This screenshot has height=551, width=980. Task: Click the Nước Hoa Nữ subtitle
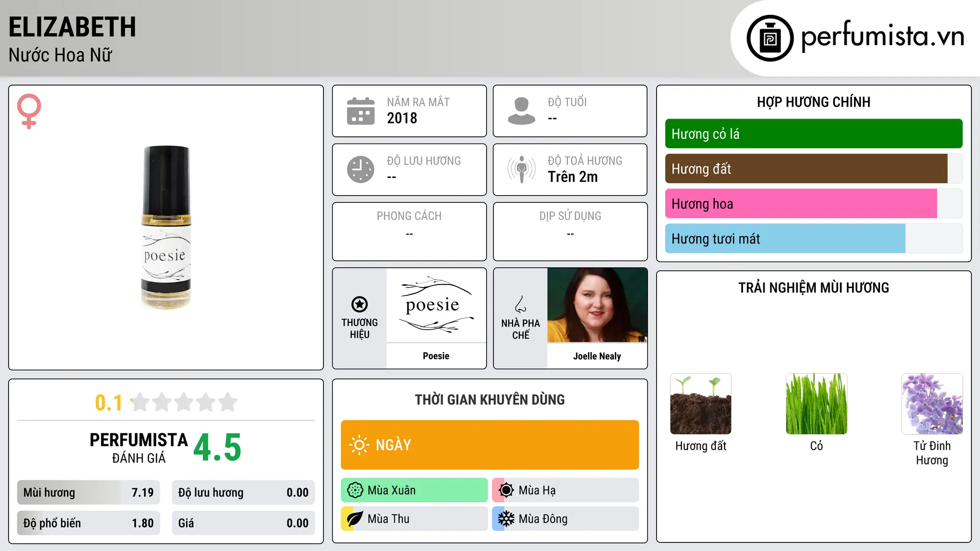tap(60, 55)
